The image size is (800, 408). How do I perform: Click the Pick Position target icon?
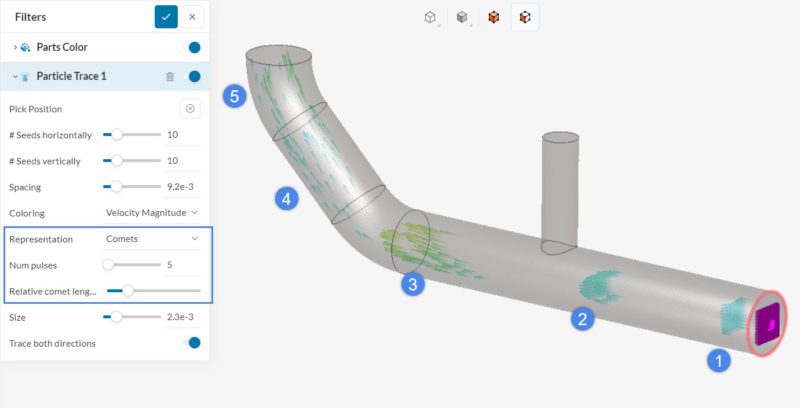pos(190,108)
